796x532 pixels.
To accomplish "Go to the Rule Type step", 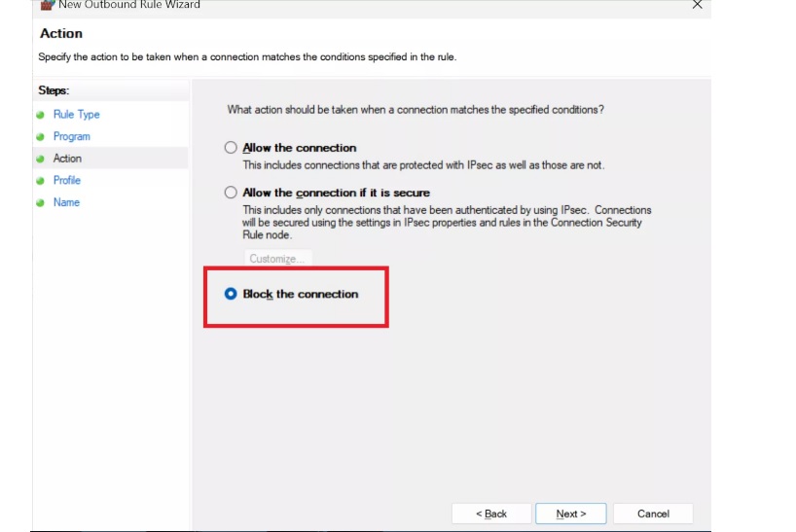I will [76, 115].
